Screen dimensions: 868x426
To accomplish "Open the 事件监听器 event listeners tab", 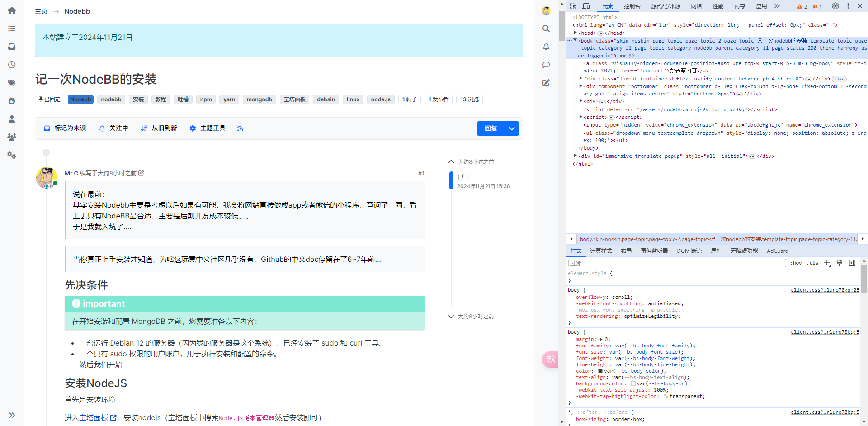I will 654,251.
